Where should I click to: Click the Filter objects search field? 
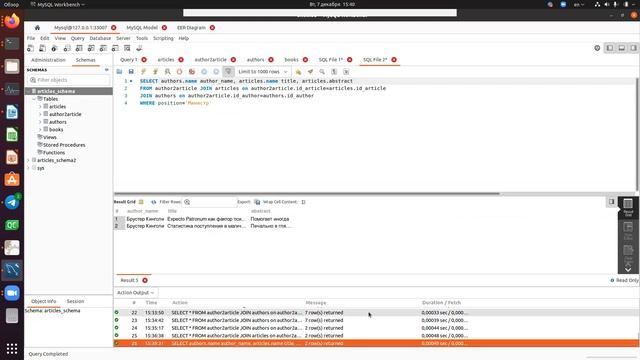[69, 80]
